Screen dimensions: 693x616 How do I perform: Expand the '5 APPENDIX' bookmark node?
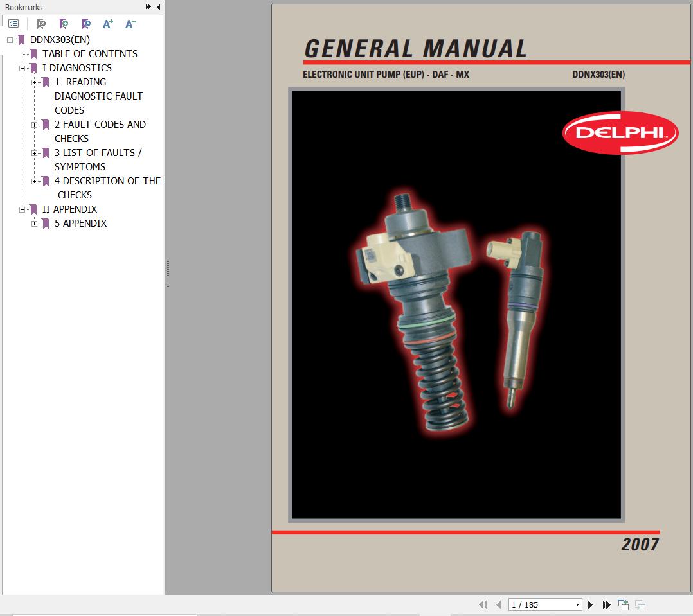(35, 223)
